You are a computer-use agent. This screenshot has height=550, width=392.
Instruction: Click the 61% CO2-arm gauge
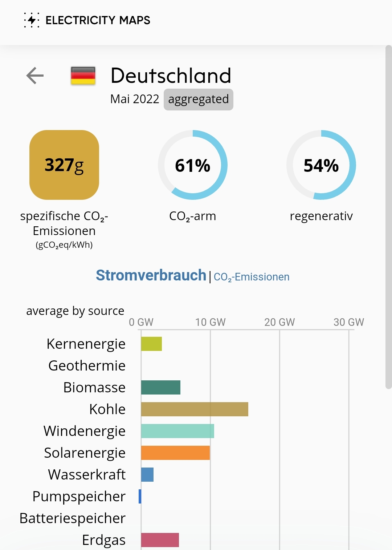(193, 166)
